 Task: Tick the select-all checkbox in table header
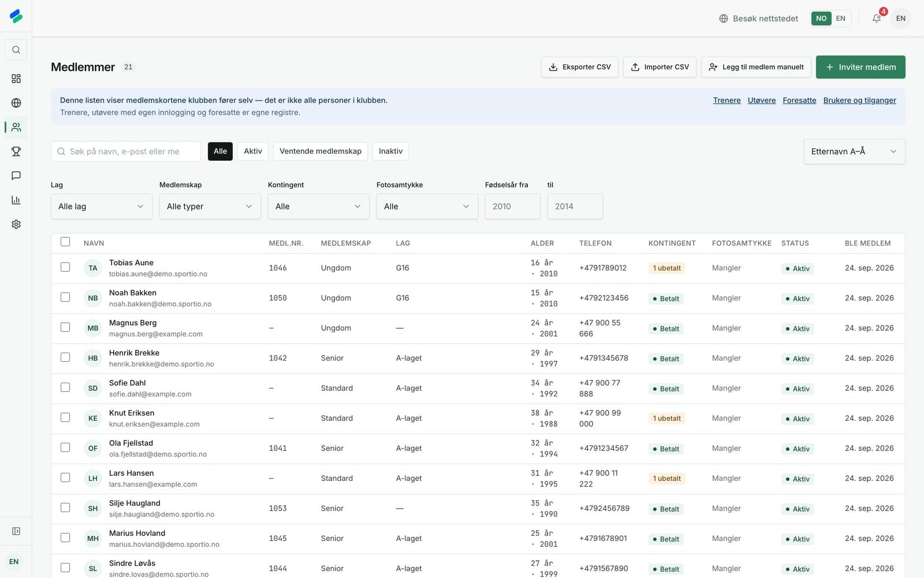(x=65, y=242)
